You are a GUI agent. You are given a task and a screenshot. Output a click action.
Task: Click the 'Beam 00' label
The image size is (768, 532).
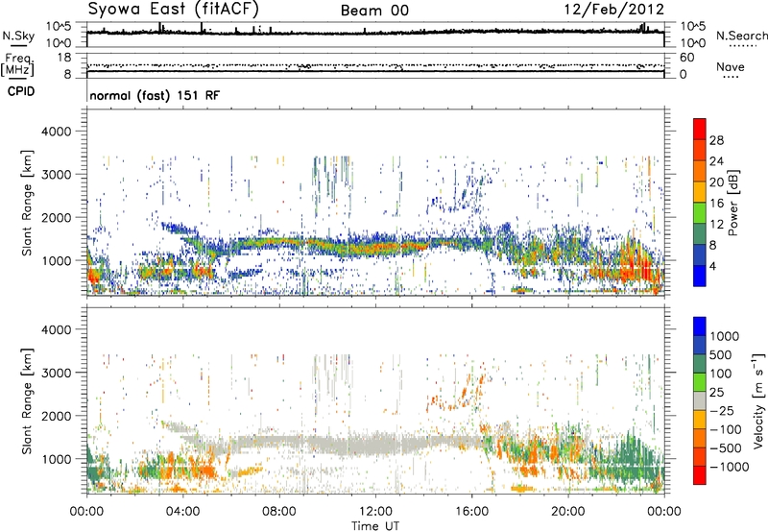click(x=374, y=11)
